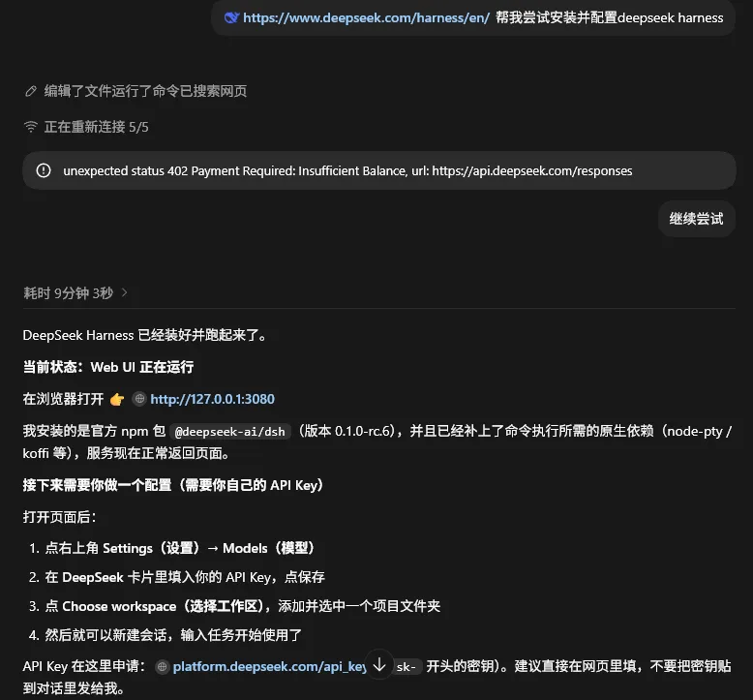Click the sk- code snippet

[407, 667]
